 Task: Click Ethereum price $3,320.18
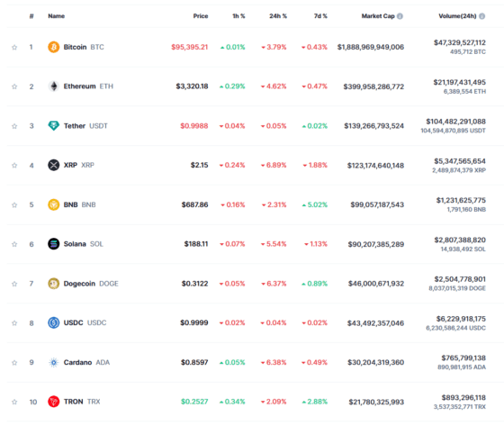point(192,86)
